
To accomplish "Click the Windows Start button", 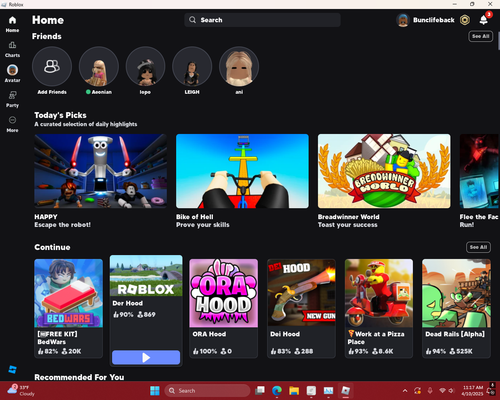I will [x=155, y=390].
